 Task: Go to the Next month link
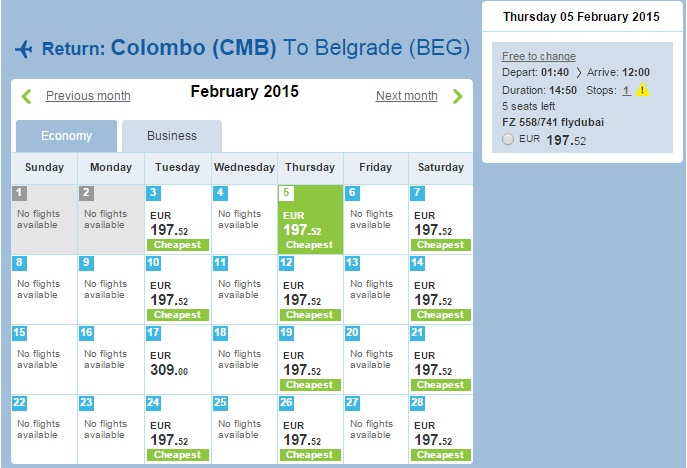point(406,96)
